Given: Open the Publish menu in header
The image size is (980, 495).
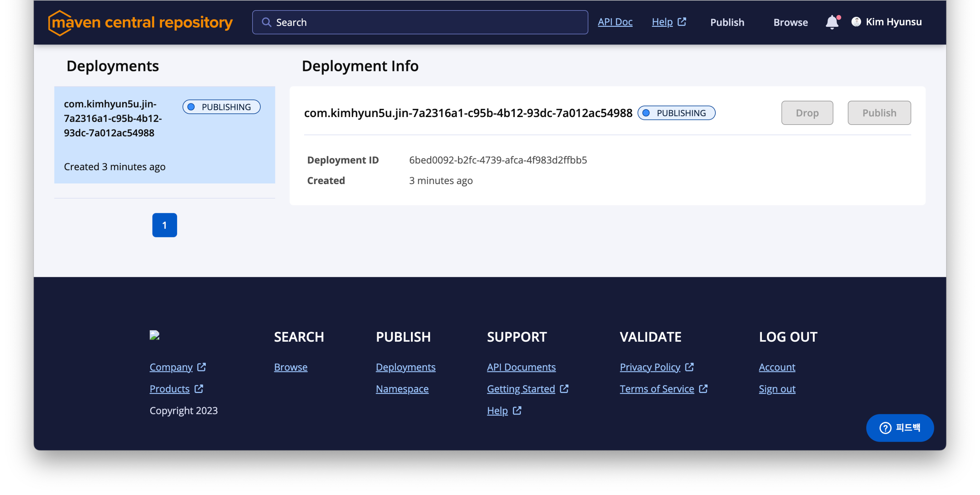Looking at the screenshot, I should pyautogui.click(x=727, y=23).
